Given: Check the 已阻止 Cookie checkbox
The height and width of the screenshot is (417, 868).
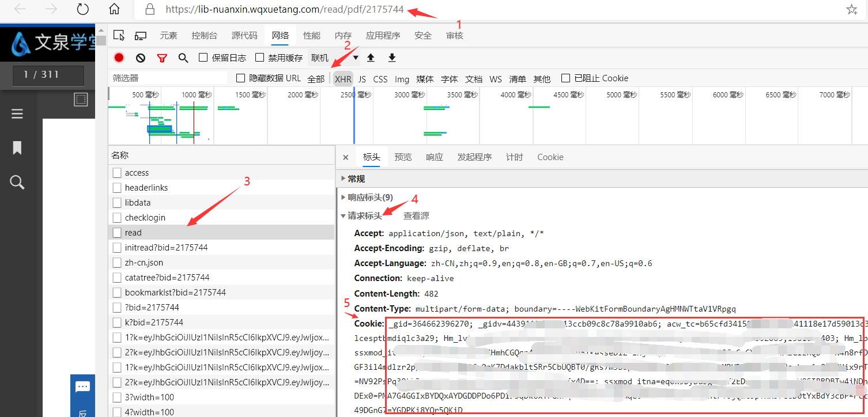Looking at the screenshot, I should pyautogui.click(x=565, y=78).
